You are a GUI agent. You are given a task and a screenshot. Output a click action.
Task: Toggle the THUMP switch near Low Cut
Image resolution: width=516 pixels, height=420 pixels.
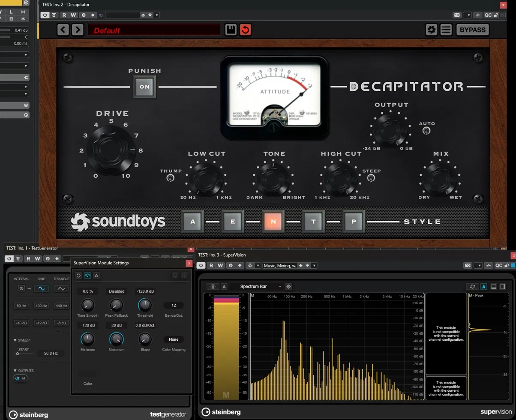tap(171, 178)
